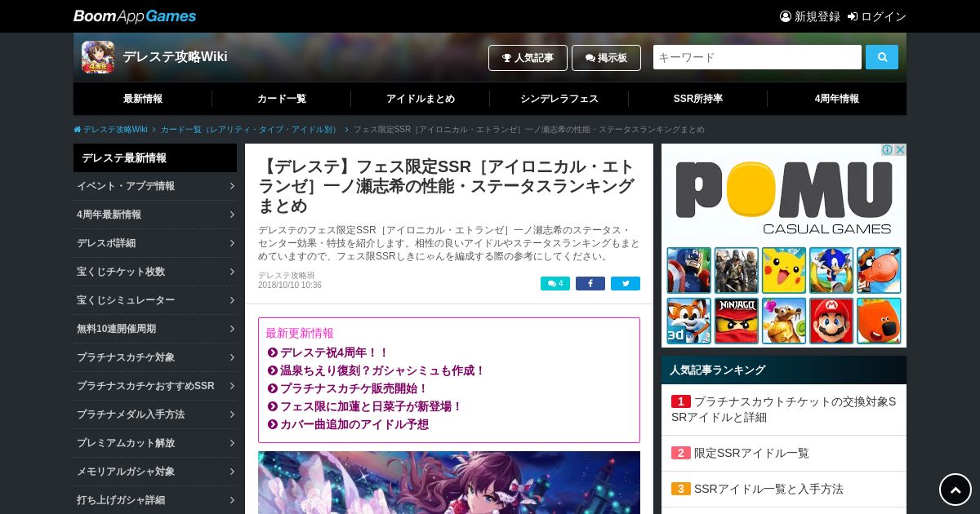
Task: Click the BoomAppGames logo
Action: pyautogui.click(x=135, y=16)
